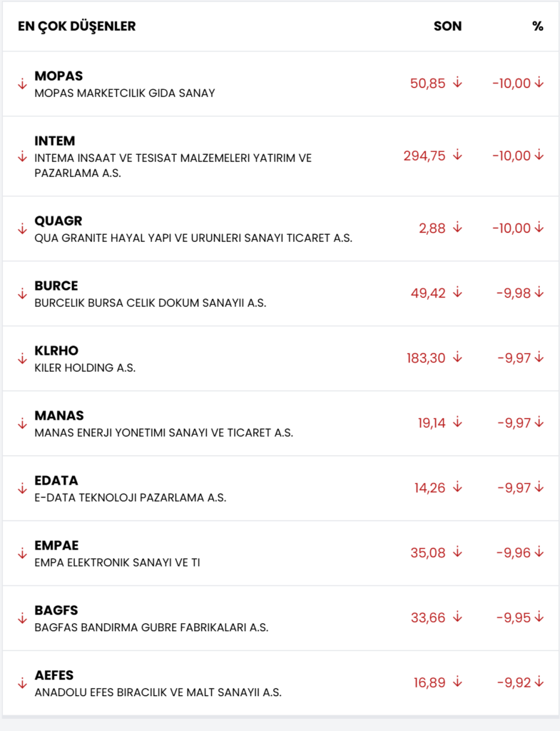The height and width of the screenshot is (731, 560).
Task: Click the down arrow left of KLRHO
Action: 22,358
